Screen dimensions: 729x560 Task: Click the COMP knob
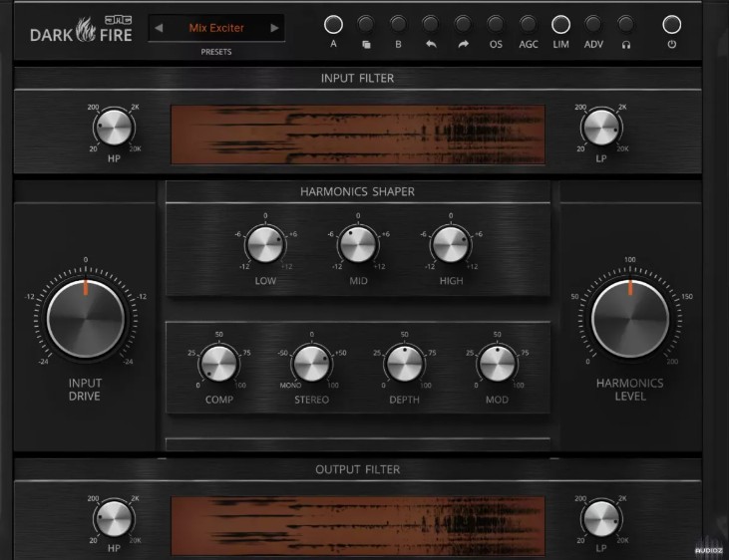pos(219,364)
